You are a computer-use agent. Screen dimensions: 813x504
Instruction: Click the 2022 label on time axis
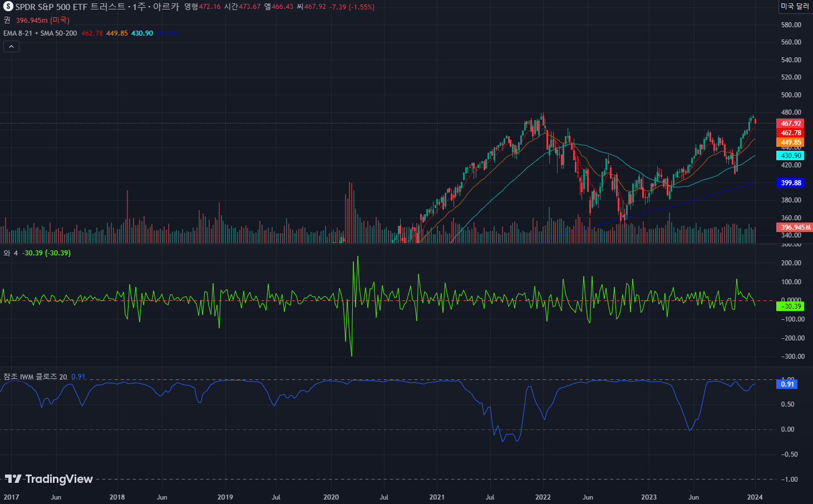coord(543,497)
